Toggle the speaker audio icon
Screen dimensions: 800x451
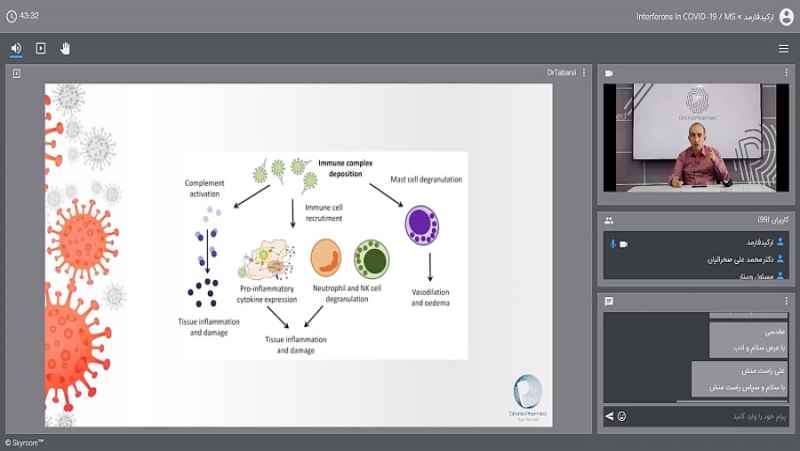(16, 48)
